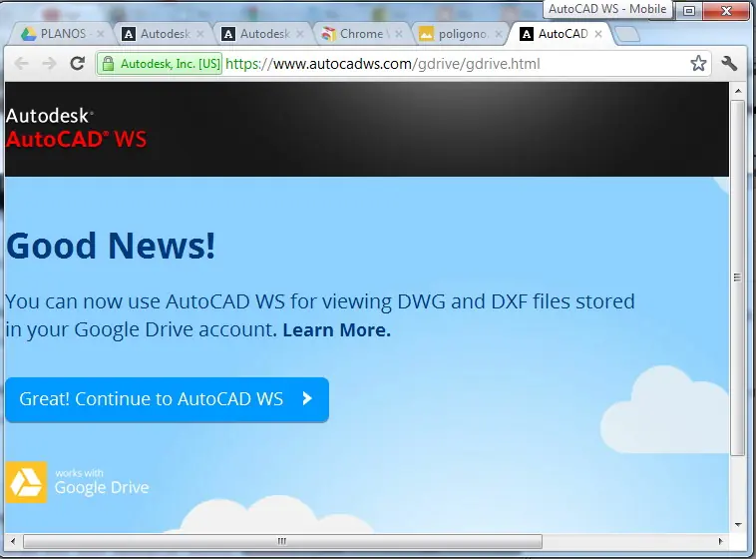The image size is (756, 559).
Task: Click the vertical scrollbar down arrow
Action: click(x=738, y=525)
